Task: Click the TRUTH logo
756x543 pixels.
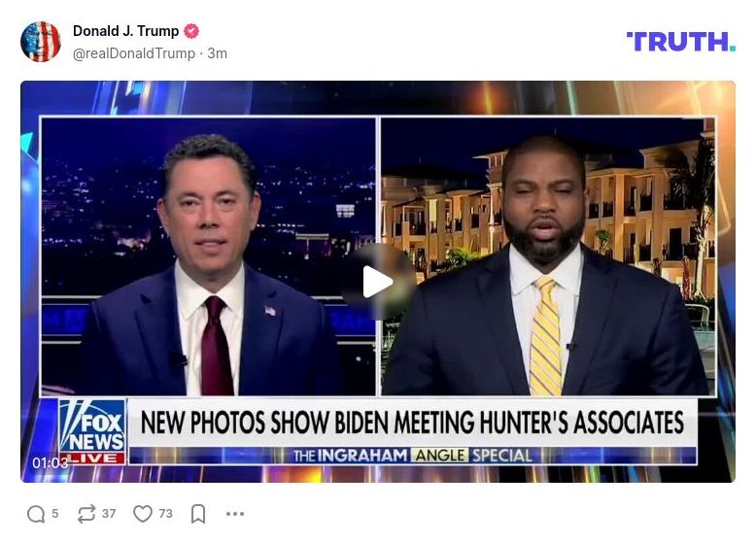Action: click(x=681, y=42)
